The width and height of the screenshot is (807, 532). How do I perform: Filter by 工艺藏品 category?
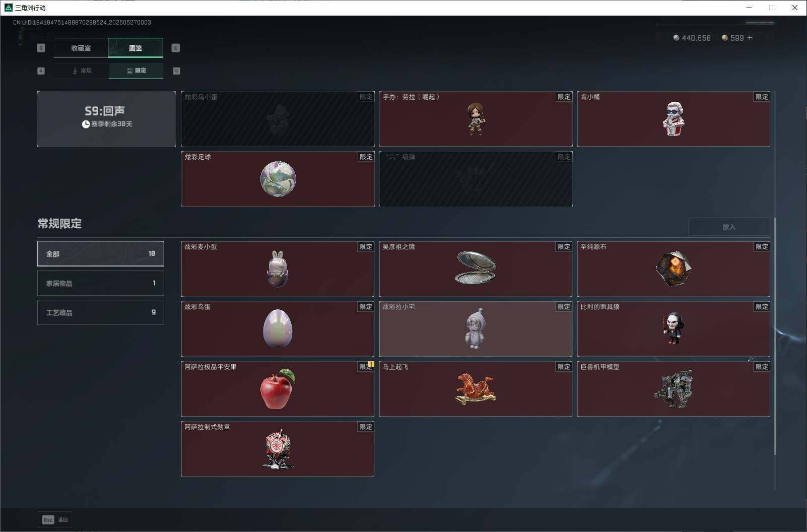point(101,312)
